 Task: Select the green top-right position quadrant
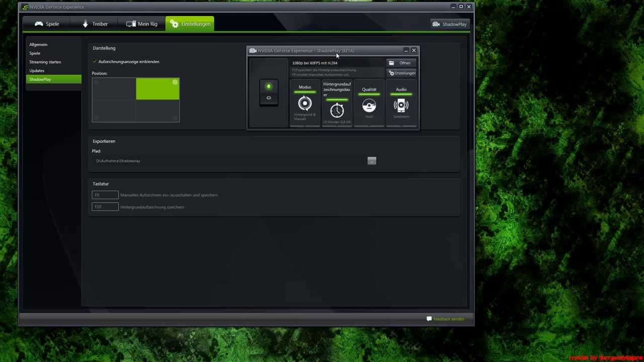pyautogui.click(x=157, y=89)
